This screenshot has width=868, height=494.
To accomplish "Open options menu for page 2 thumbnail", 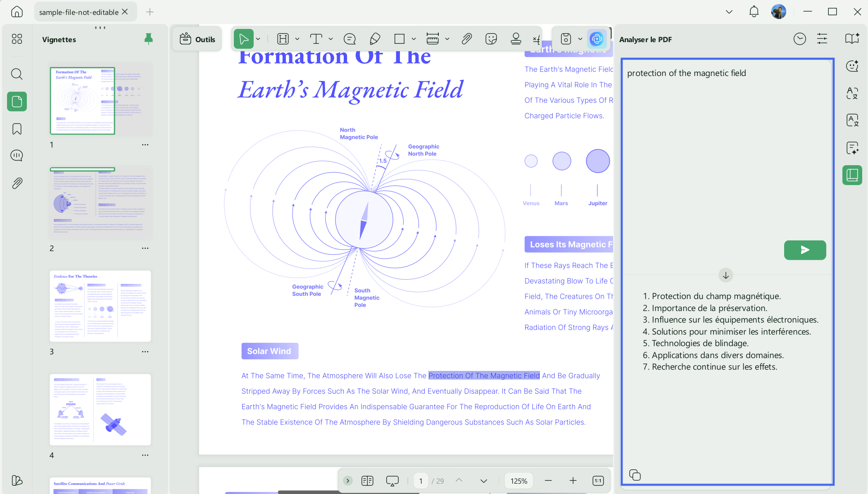I will click(145, 248).
